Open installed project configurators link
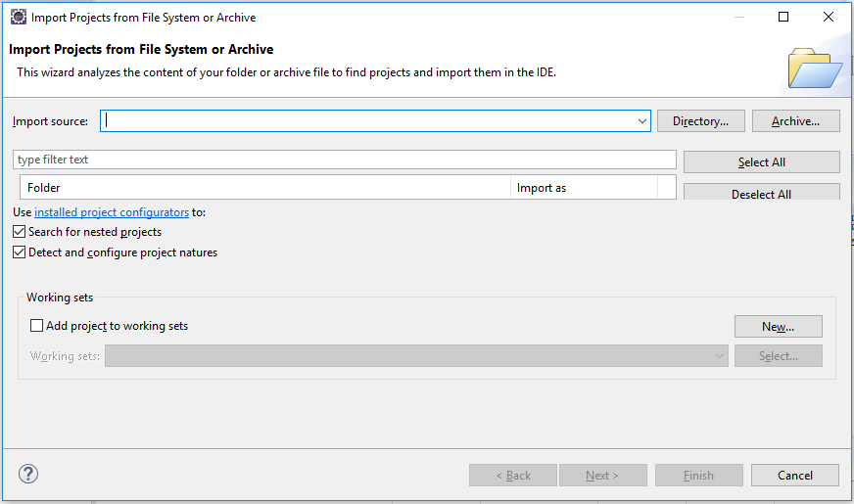Image resolution: width=854 pixels, height=504 pixels. pyautogui.click(x=112, y=211)
